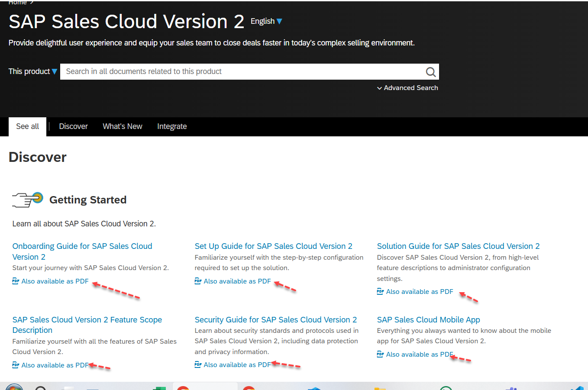Open the SAP Sales Cloud Mobile App link
Image resolution: width=588 pixels, height=390 pixels.
(x=428, y=320)
